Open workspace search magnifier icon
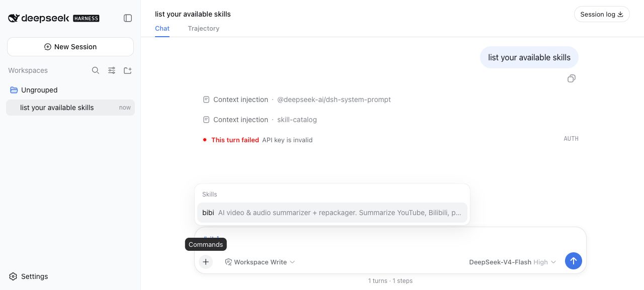This screenshot has height=290, width=644. 96,70
